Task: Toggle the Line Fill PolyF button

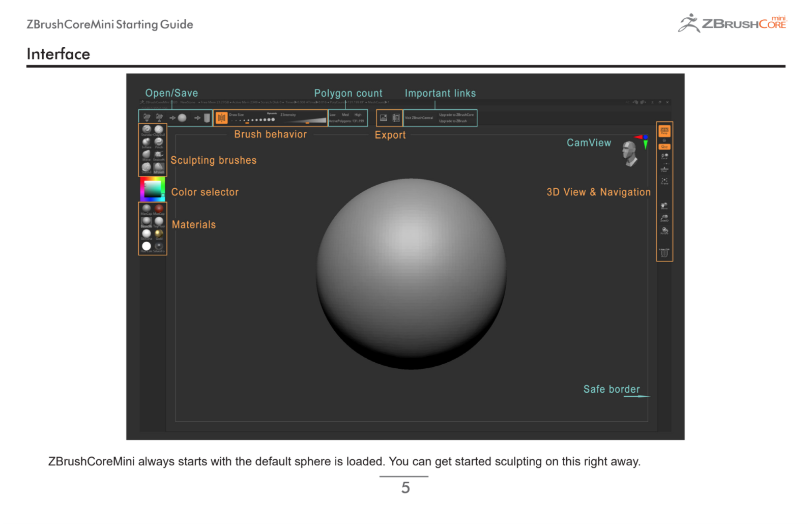Action: point(664,252)
